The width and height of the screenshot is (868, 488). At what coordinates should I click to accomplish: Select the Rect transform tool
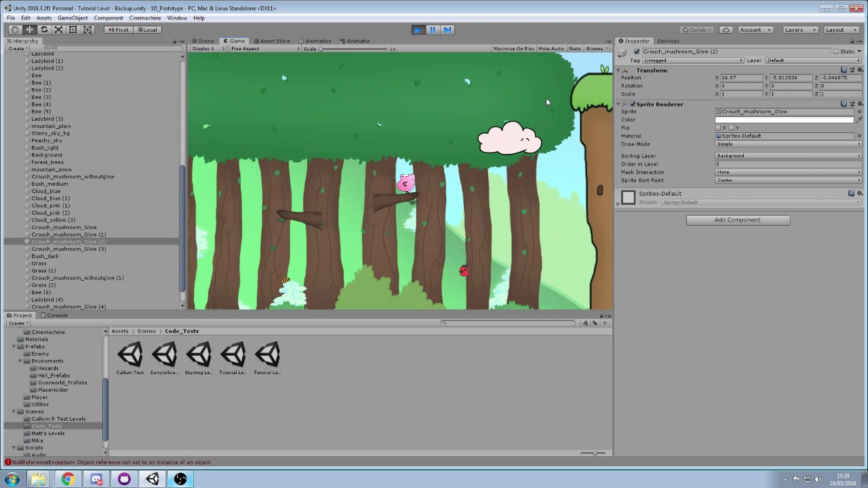click(73, 30)
